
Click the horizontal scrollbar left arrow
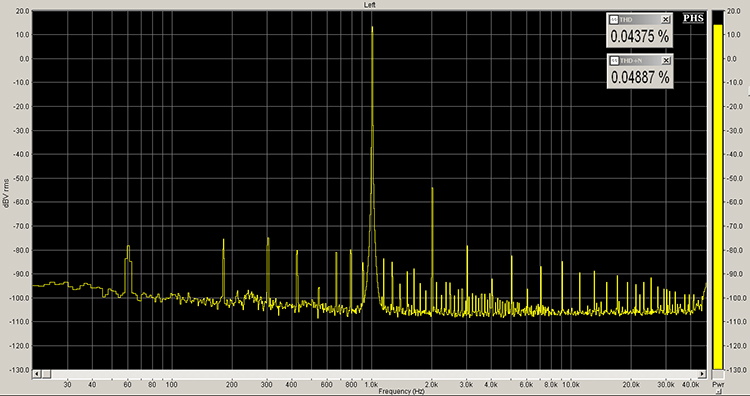point(36,374)
